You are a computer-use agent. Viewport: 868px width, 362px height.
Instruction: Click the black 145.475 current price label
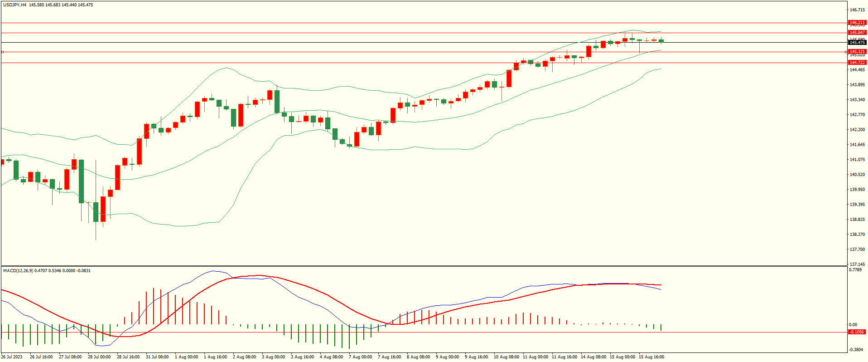[857, 43]
